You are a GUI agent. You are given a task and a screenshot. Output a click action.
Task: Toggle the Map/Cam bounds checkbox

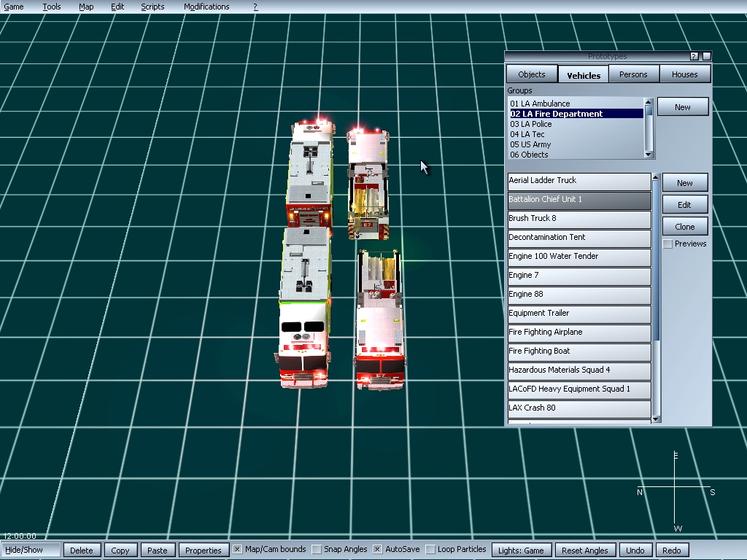pos(238,549)
